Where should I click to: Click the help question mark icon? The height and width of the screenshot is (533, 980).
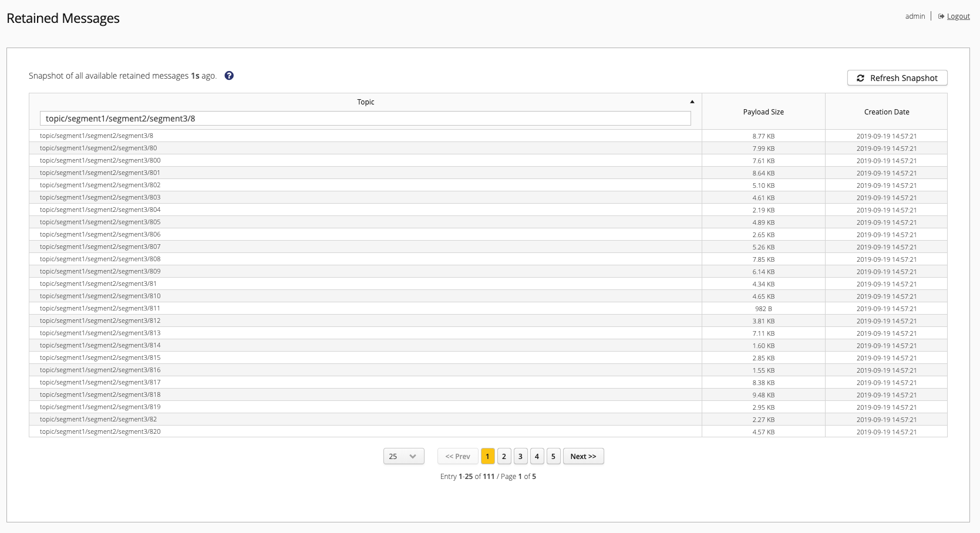pos(229,76)
